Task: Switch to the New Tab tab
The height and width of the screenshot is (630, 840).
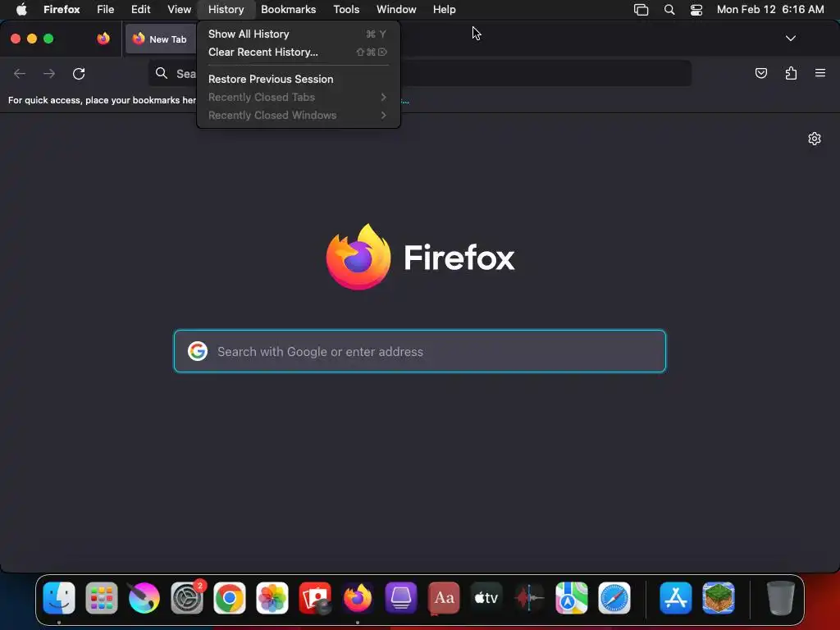Action: click(x=161, y=39)
